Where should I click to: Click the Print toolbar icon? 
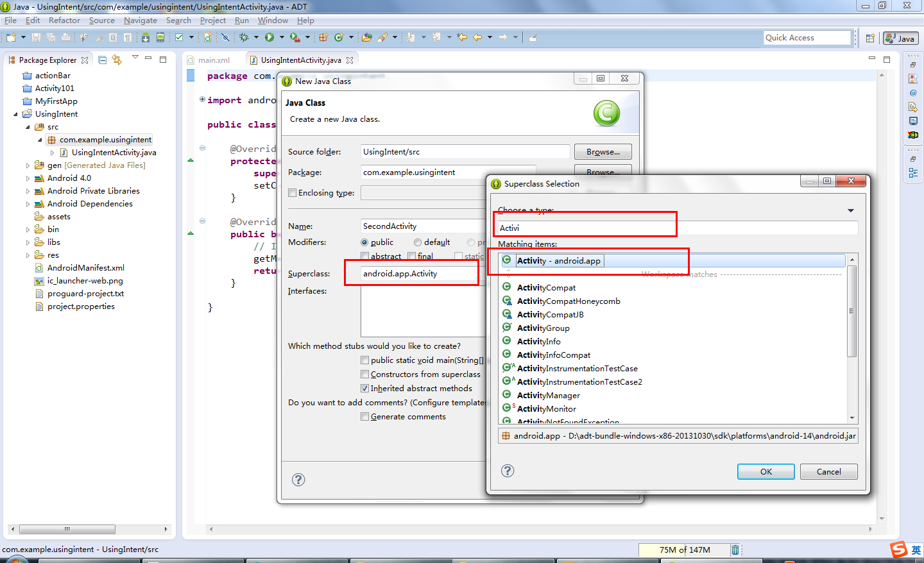65,37
